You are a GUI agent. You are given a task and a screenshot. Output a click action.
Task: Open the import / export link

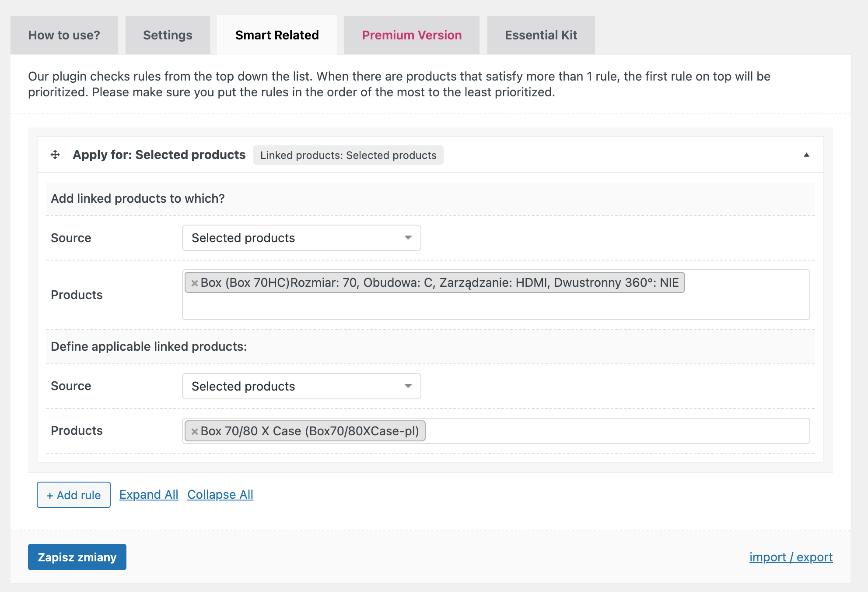tap(791, 557)
